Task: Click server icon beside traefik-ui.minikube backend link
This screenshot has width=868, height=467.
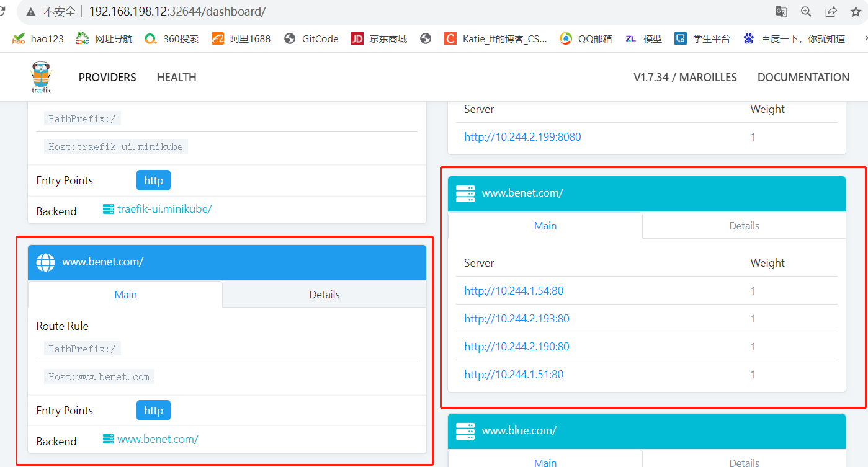Action: click(109, 209)
